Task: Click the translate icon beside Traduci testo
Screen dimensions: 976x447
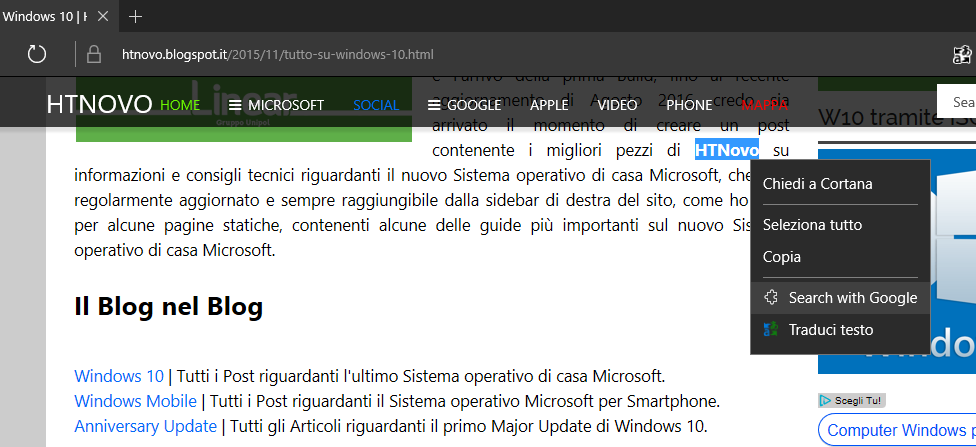Action: point(771,329)
